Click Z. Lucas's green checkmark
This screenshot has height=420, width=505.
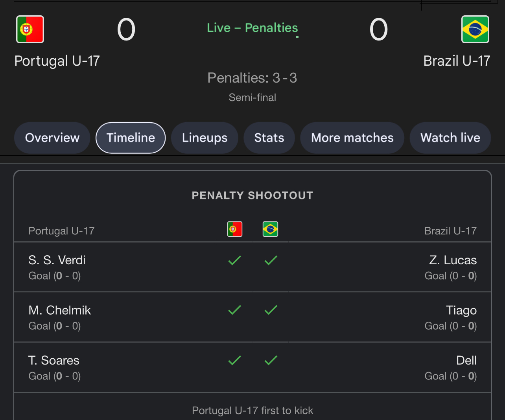pyautogui.click(x=271, y=260)
